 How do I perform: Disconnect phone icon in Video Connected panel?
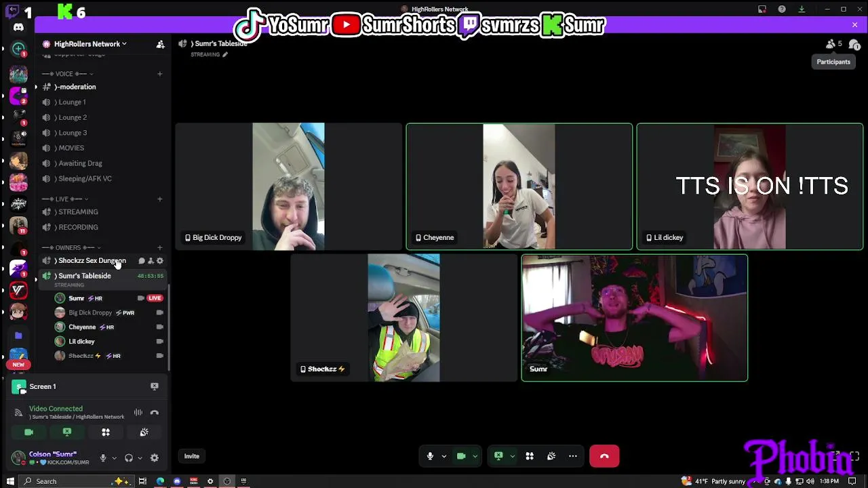click(x=155, y=412)
